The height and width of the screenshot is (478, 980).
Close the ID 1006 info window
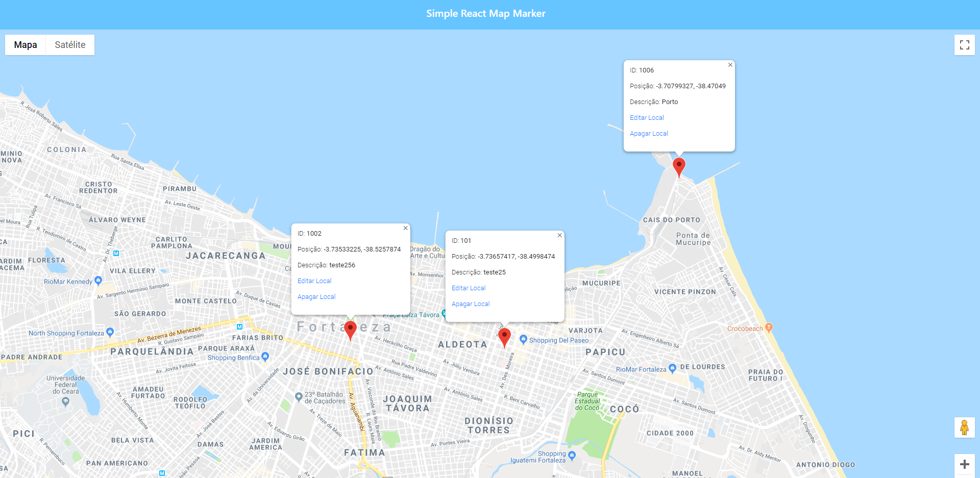(730, 65)
